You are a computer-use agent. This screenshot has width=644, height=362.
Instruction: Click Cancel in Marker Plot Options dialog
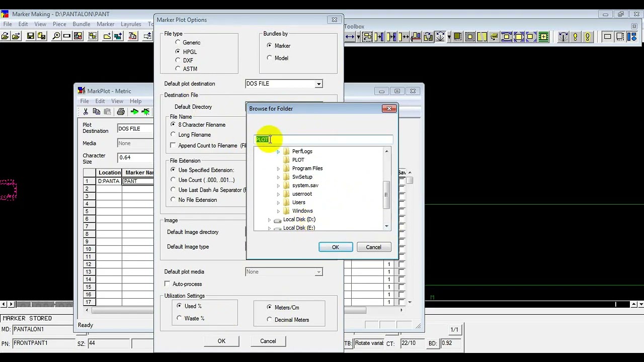[268, 341]
